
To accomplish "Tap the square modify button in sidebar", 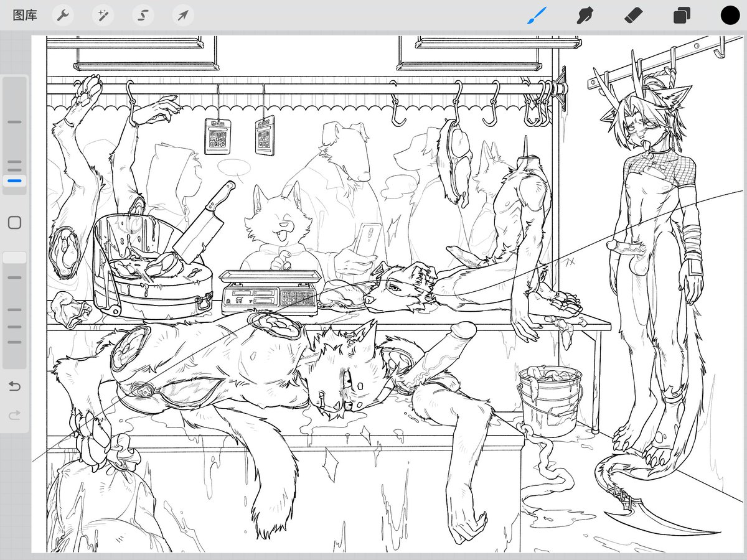I will click(x=15, y=222).
